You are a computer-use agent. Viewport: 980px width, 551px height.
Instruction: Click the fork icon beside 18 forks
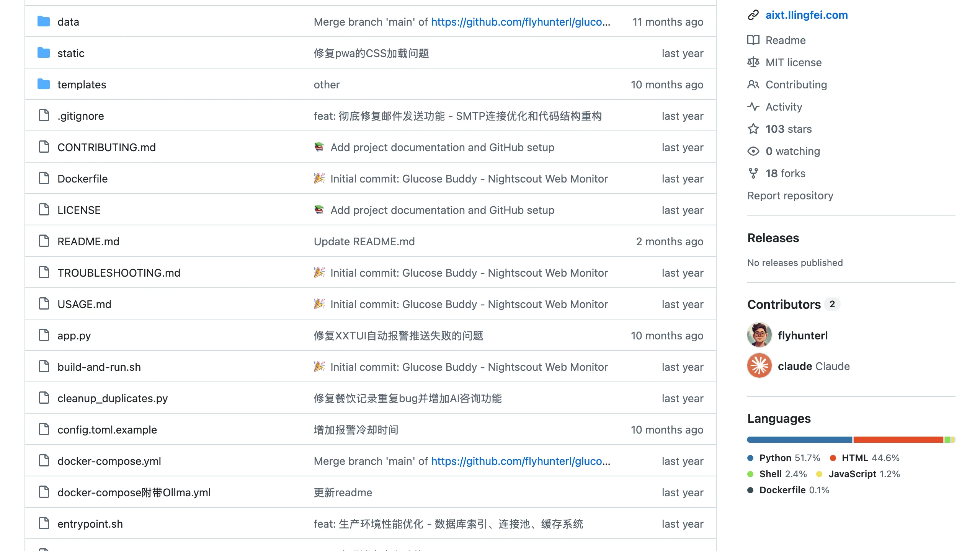[x=753, y=173]
